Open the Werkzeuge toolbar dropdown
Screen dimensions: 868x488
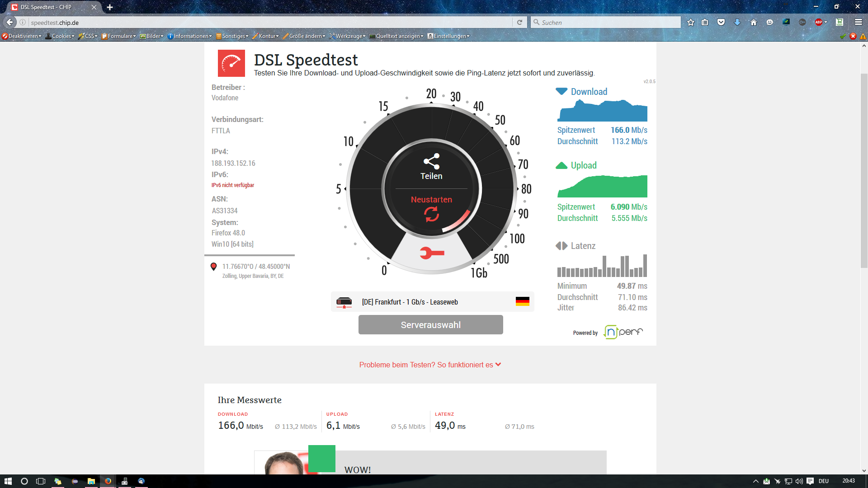point(347,36)
